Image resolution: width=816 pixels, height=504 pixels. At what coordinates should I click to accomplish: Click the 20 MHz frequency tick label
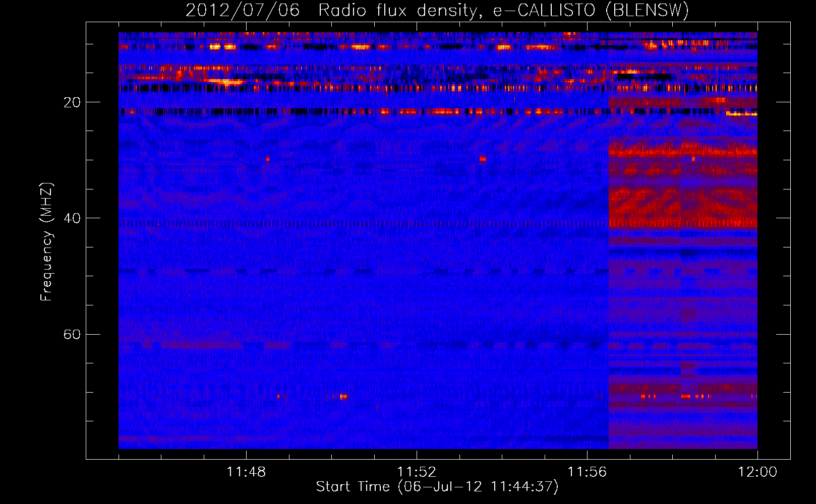72,102
